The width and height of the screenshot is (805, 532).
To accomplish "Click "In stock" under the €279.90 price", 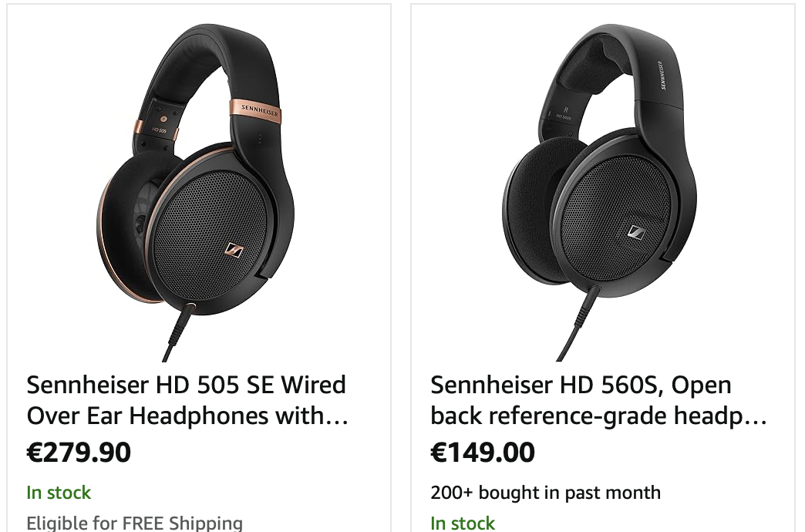I will (x=59, y=493).
